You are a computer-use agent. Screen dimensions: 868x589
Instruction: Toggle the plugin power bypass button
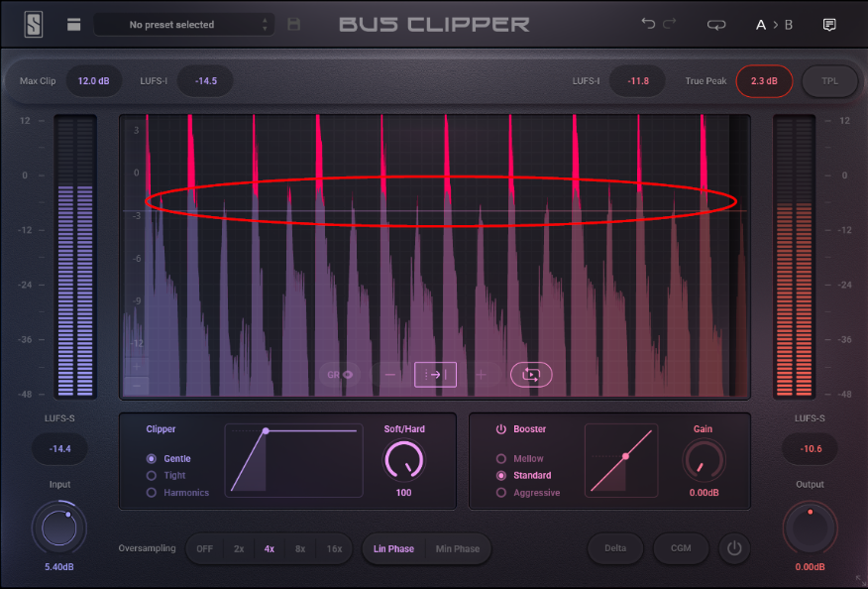point(733,547)
